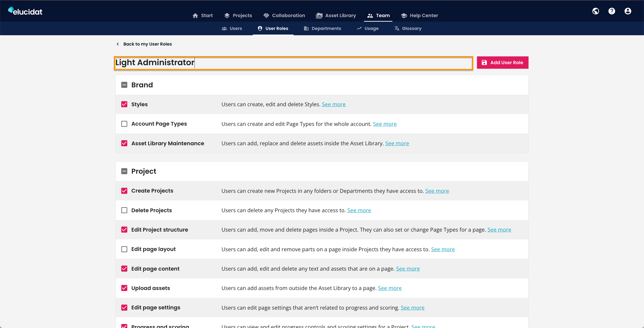Click the Add User Role button
Viewport: 644px width, 328px height.
pos(503,62)
